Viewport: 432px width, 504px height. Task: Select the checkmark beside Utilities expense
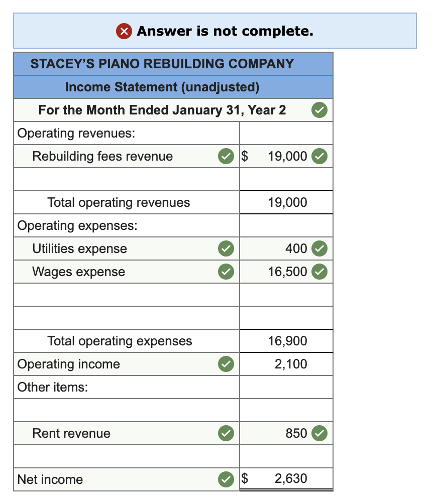pos(226,248)
